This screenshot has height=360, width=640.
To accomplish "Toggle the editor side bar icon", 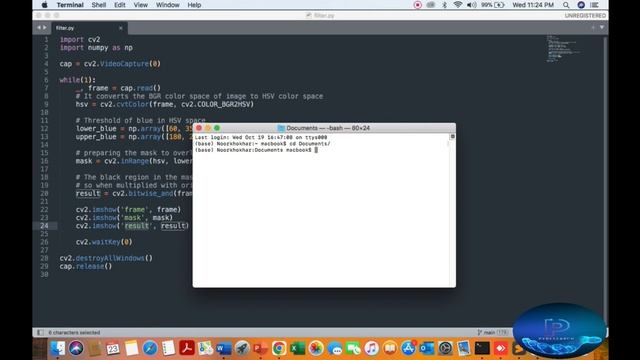I will [40, 332].
